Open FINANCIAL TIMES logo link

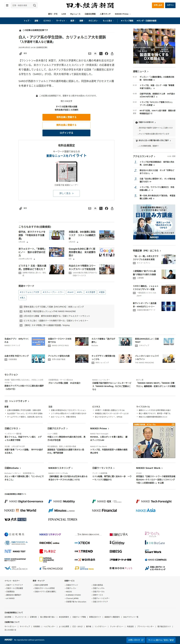(63, 519)
